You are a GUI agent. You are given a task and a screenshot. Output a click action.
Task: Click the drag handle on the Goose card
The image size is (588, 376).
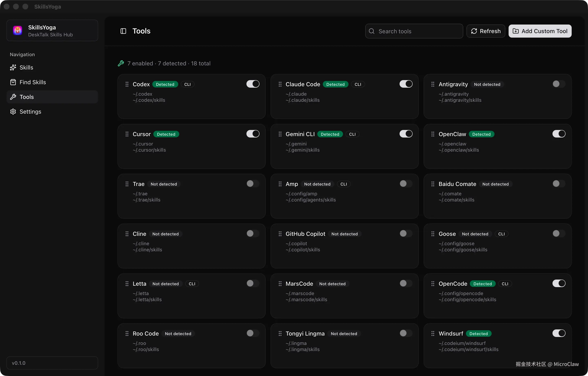pyautogui.click(x=432, y=234)
